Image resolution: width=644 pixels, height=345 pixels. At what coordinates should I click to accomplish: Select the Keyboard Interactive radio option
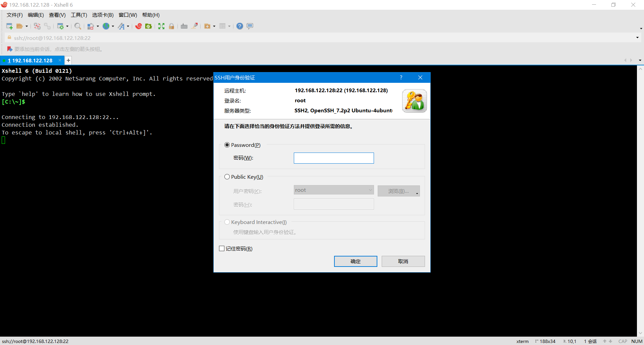click(227, 222)
